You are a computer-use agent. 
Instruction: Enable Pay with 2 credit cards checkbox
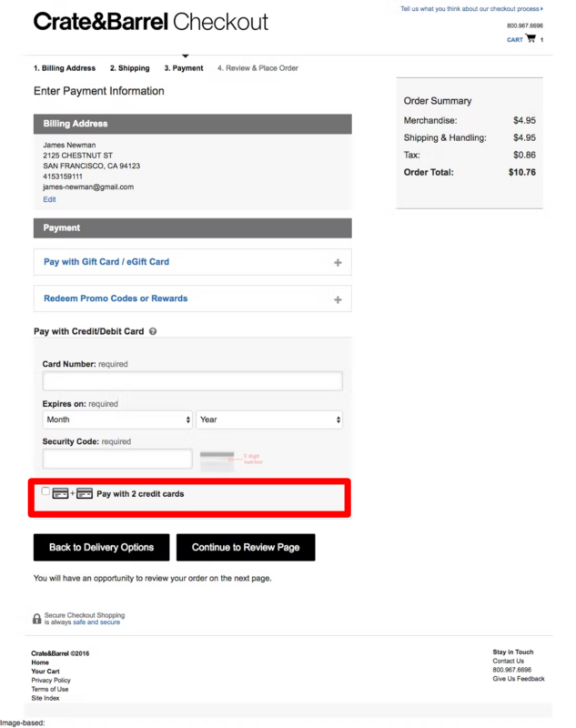46,491
